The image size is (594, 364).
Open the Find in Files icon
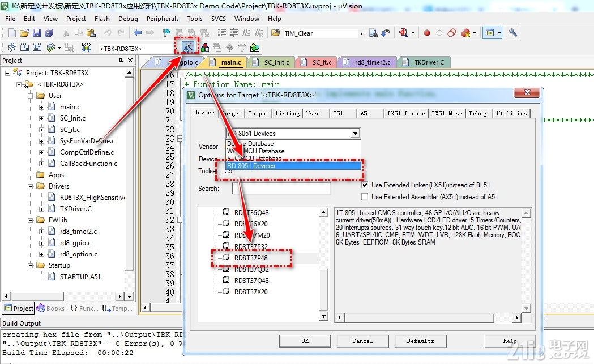coord(275,33)
